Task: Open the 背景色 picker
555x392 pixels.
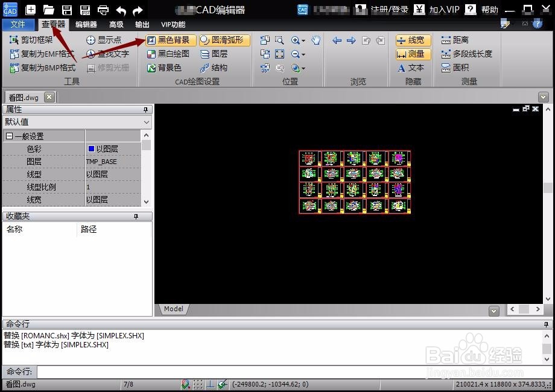Action: (164, 68)
